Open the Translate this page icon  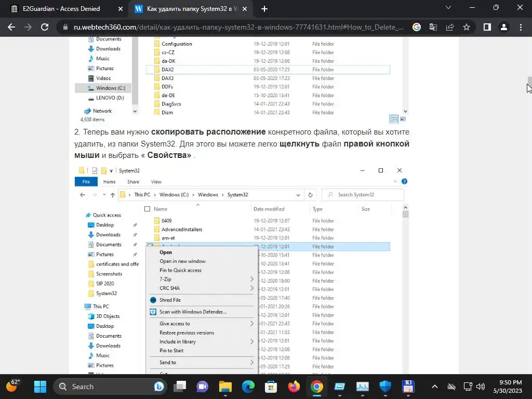(x=433, y=27)
